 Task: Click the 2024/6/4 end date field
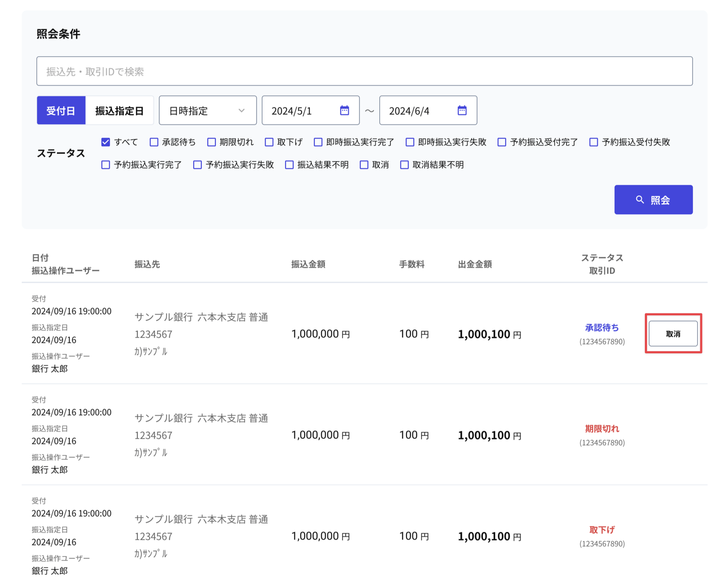[428, 110]
